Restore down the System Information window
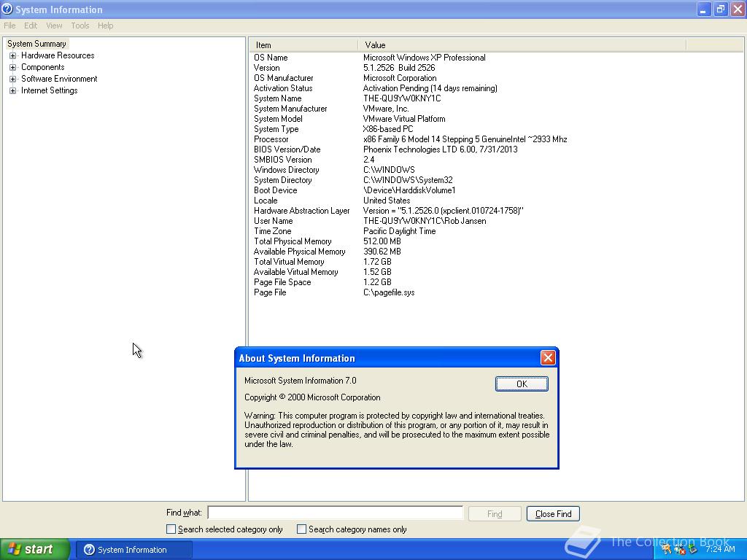 pos(720,9)
